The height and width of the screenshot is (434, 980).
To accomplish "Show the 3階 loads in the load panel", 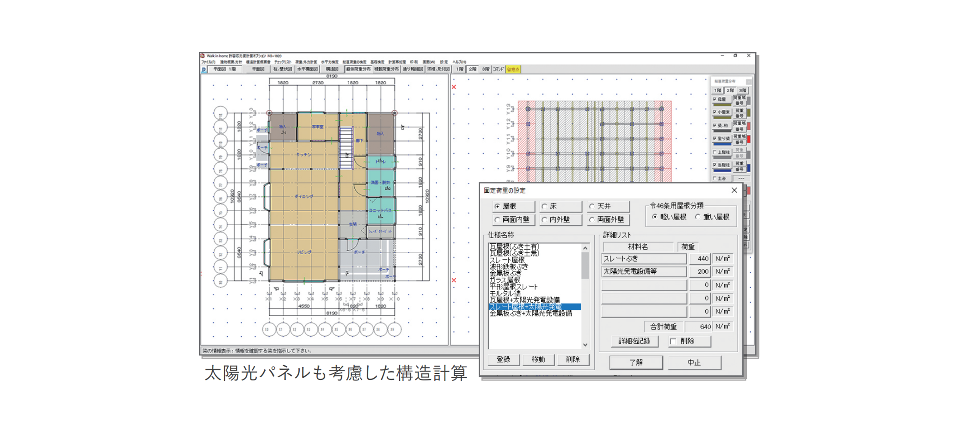I will 742,90.
